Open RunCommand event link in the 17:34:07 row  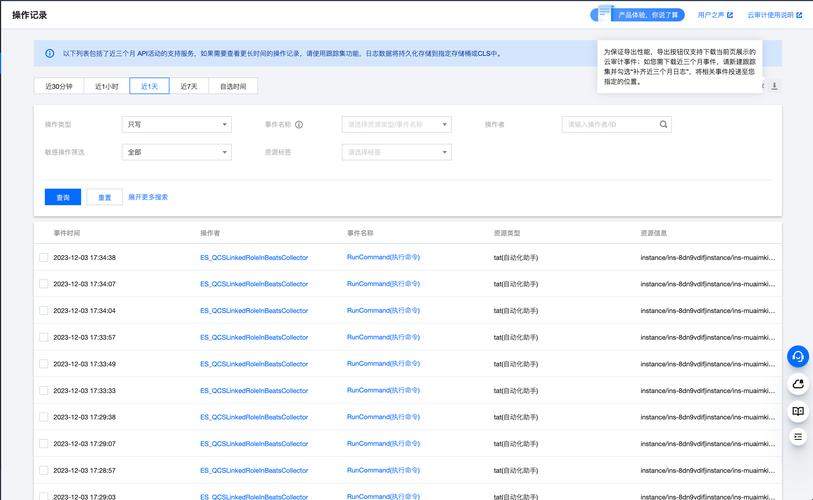383,284
